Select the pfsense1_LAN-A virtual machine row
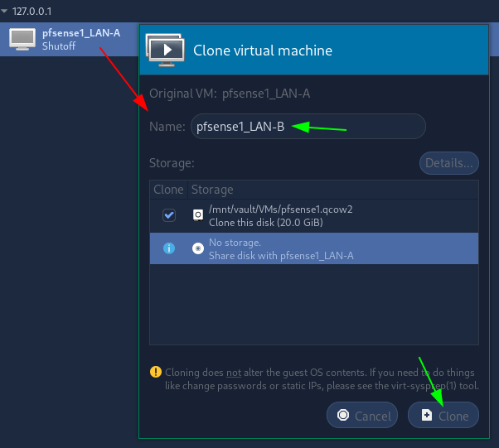The image size is (499, 448). pos(70,40)
